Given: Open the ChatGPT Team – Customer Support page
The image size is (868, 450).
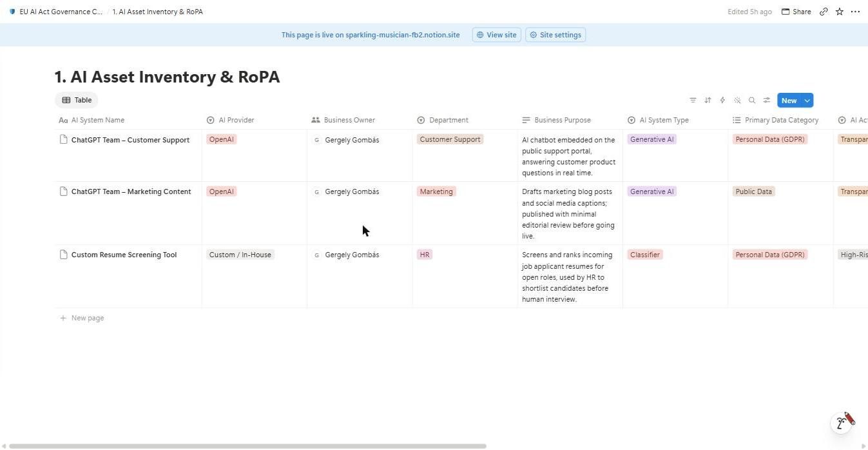Looking at the screenshot, I should (130, 140).
